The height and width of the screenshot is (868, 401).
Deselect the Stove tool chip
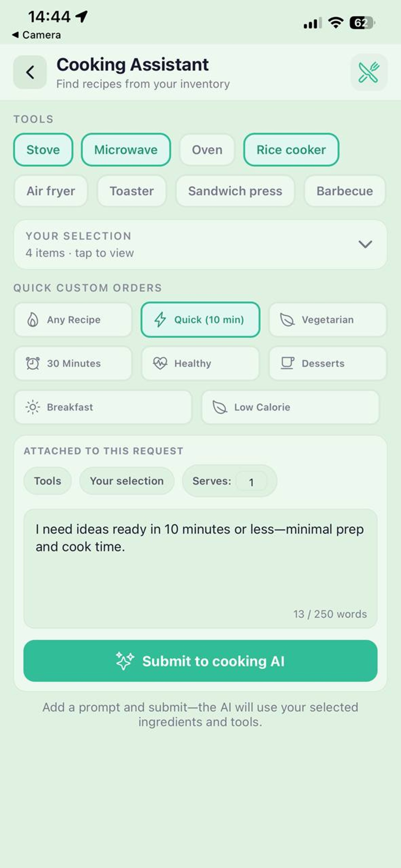tap(43, 150)
